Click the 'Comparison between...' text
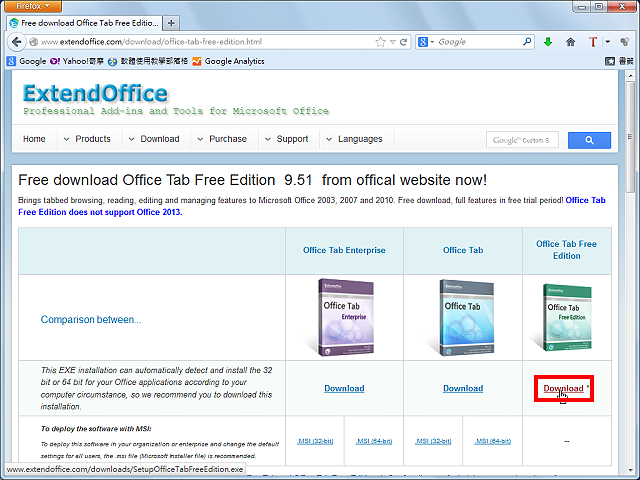The height and width of the screenshot is (480, 640). [91, 320]
